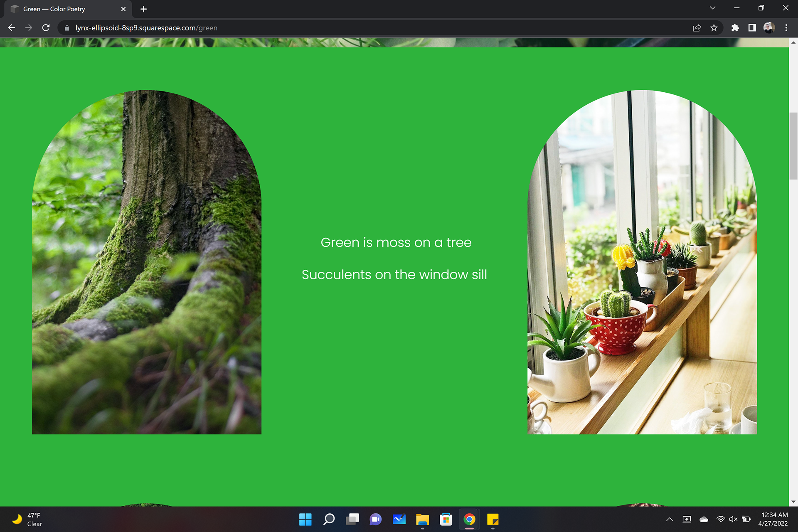This screenshot has width=798, height=532.
Task: Open Windows Start menu
Action: pos(305,519)
